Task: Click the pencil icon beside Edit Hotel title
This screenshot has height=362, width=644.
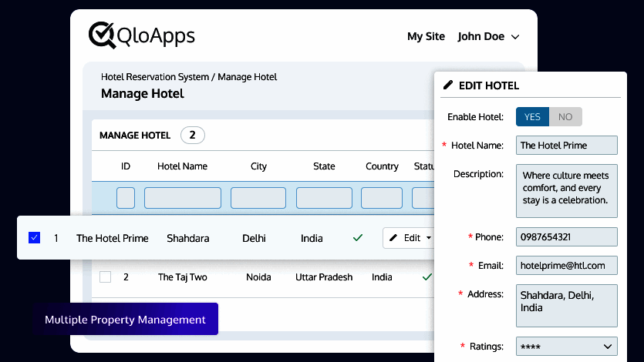Action: tap(448, 85)
